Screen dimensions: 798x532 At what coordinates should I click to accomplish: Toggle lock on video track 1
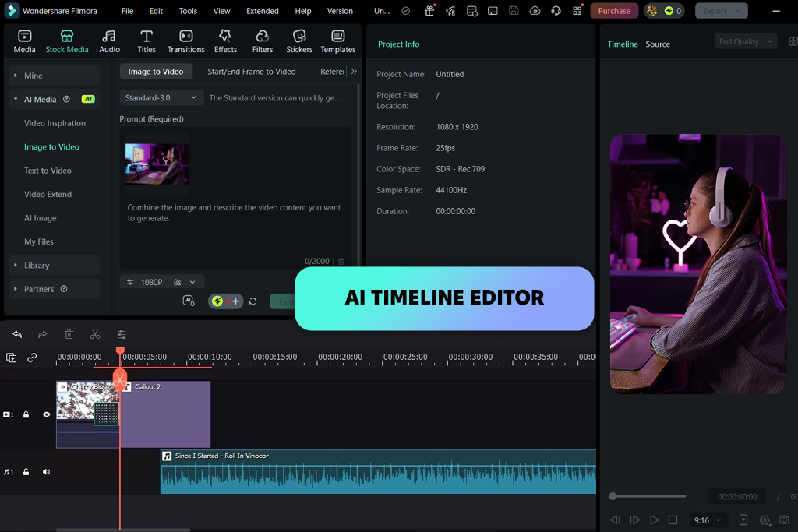[26, 414]
